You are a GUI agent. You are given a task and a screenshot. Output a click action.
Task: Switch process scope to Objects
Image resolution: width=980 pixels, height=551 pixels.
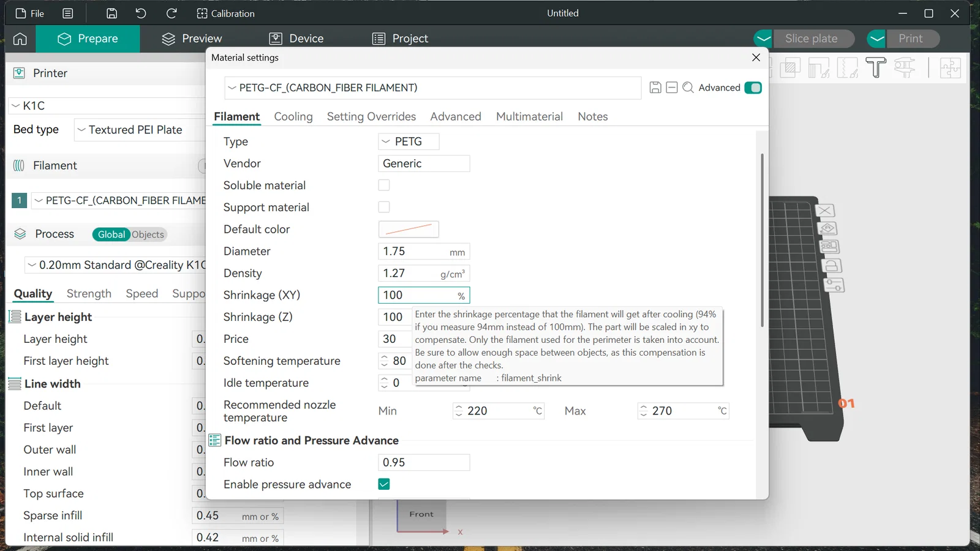click(148, 234)
